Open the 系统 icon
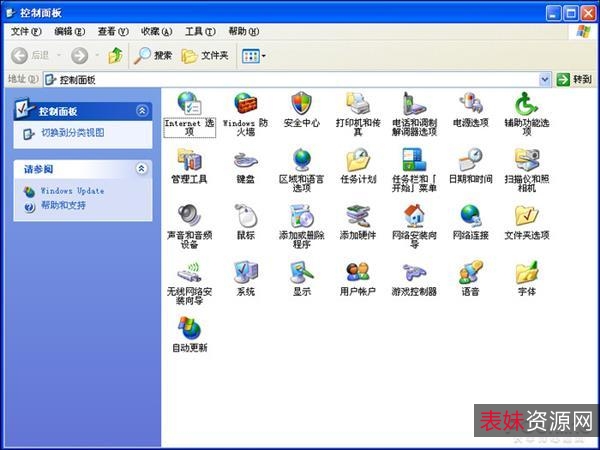 246,272
